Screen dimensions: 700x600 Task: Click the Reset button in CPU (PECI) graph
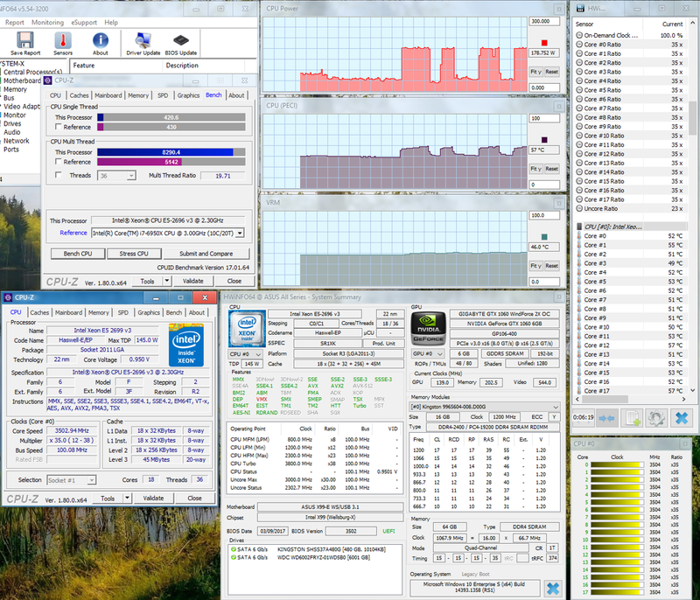point(552,169)
